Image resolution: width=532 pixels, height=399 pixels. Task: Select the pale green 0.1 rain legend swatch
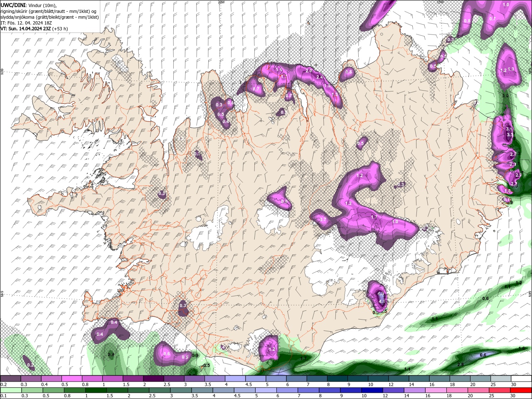(10, 390)
